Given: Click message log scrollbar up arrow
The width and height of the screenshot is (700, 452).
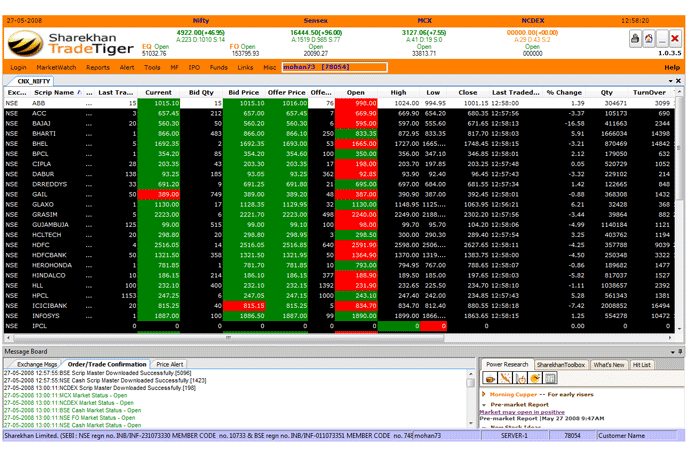Looking at the screenshot, I should click(471, 373).
